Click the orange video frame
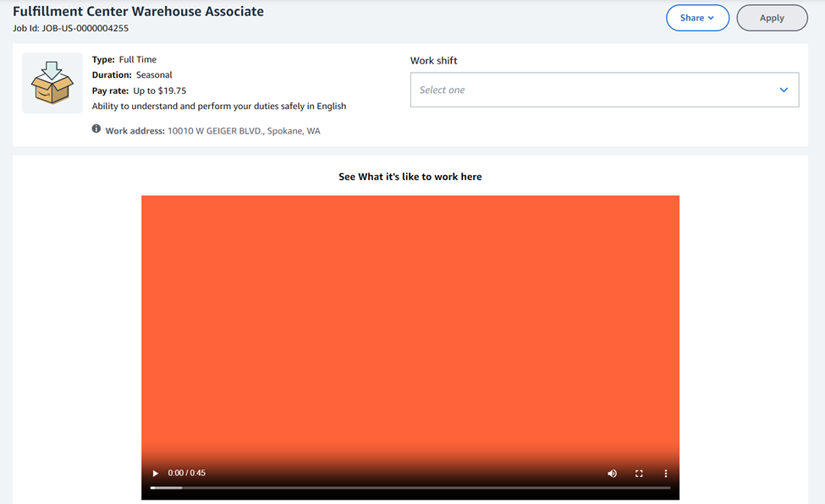Image resolution: width=825 pixels, height=504 pixels. pos(410,321)
